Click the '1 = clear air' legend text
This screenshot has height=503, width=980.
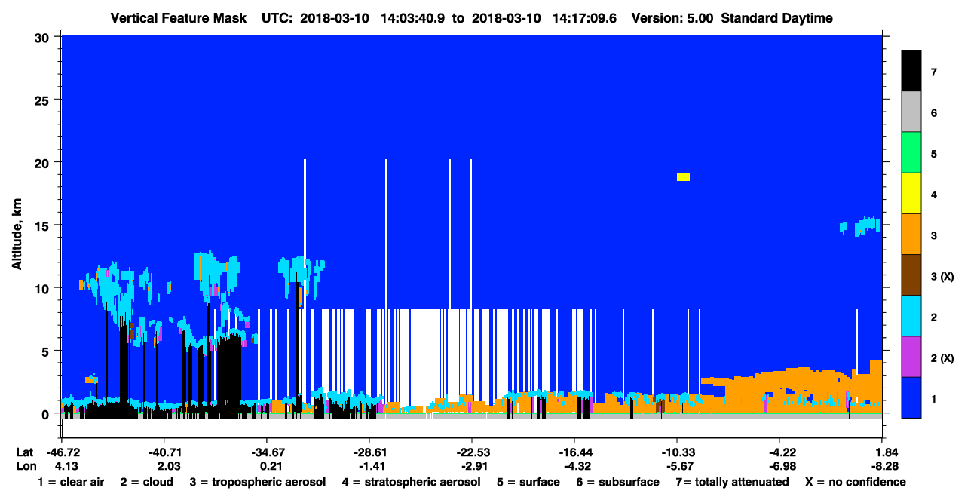pyautogui.click(x=71, y=482)
